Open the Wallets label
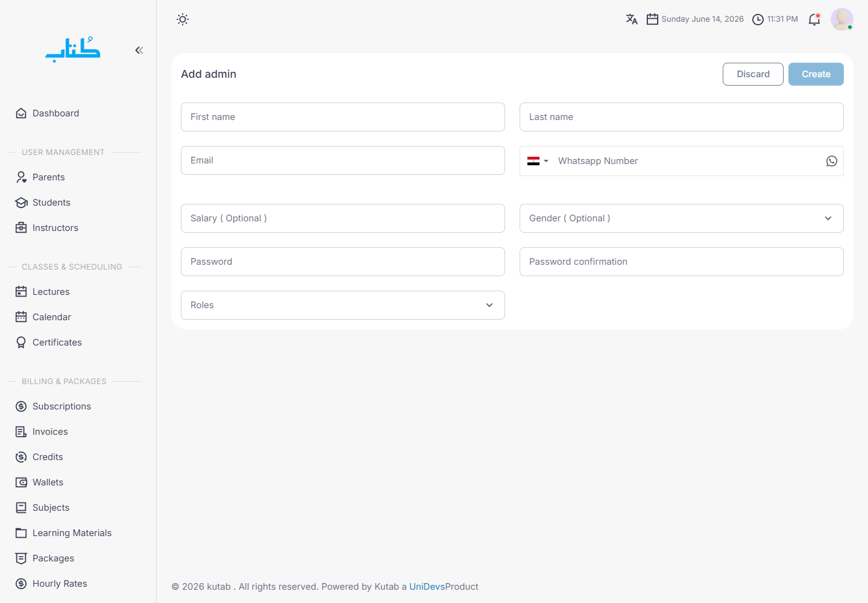The height and width of the screenshot is (603, 868). click(48, 482)
